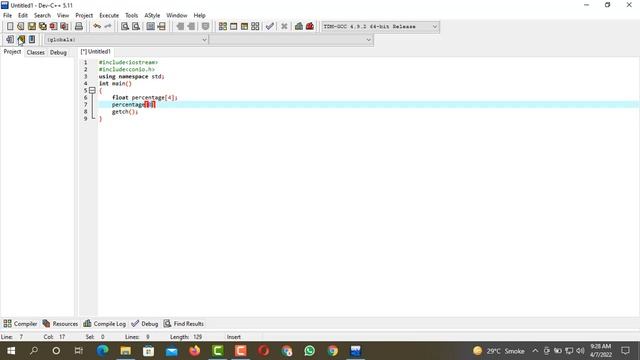Click the Print toolbar icon
The image size is (640, 360).
point(78,27)
